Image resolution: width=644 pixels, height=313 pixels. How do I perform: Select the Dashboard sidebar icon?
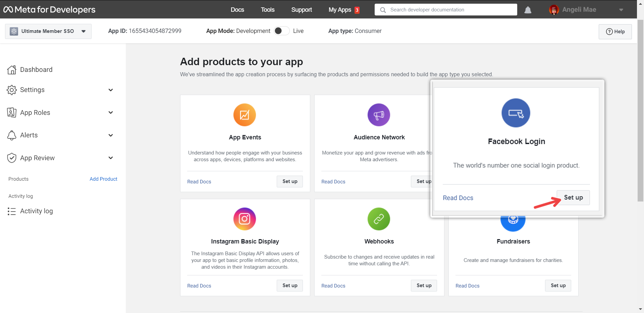tap(12, 70)
